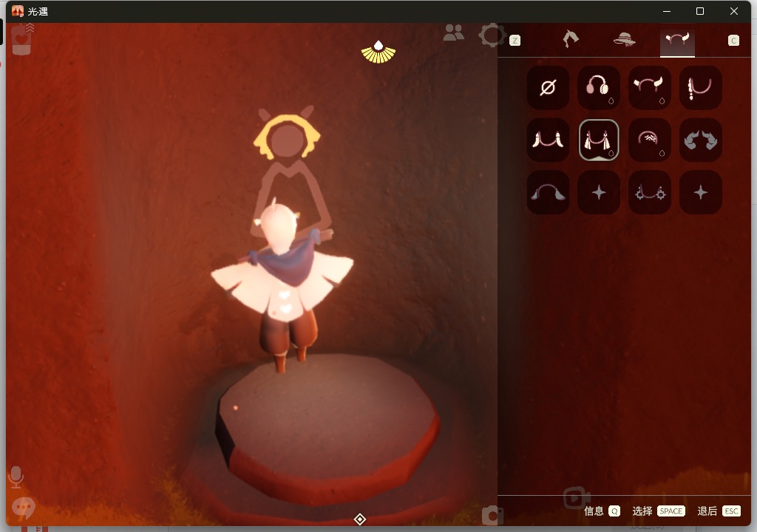This screenshot has width=757, height=532.
Task: Switch to the horn accessory tab
Action: (677, 41)
